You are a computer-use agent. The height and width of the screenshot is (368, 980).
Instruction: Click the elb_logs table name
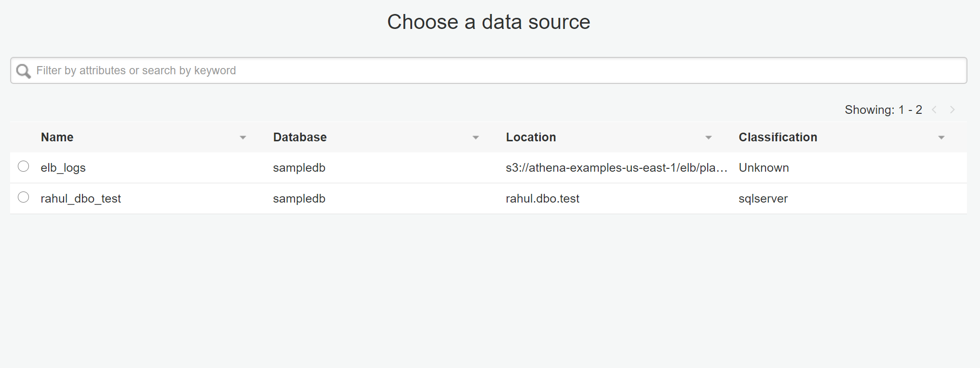click(x=63, y=168)
